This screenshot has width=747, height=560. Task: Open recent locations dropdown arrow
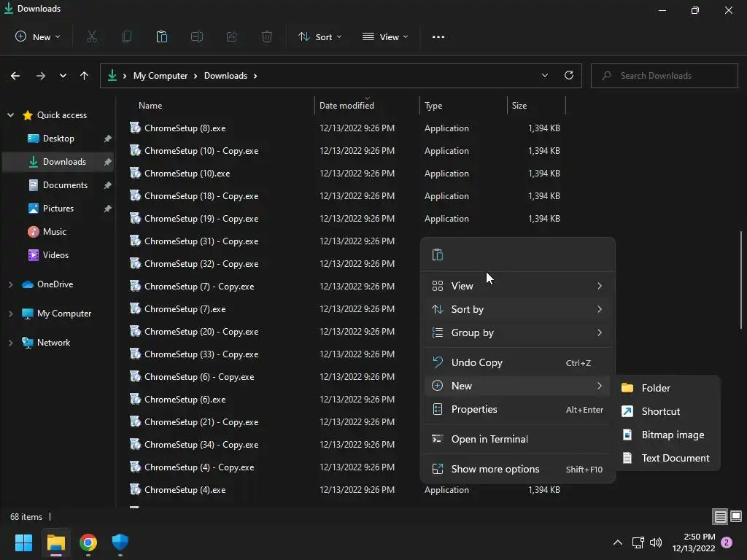[63, 76]
